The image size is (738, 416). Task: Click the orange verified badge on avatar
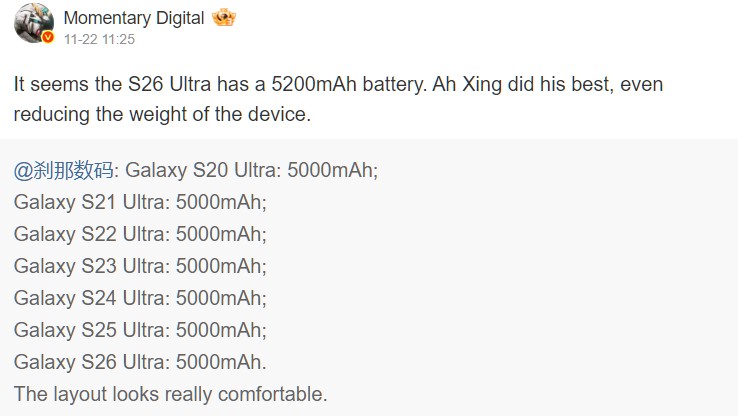[47, 38]
